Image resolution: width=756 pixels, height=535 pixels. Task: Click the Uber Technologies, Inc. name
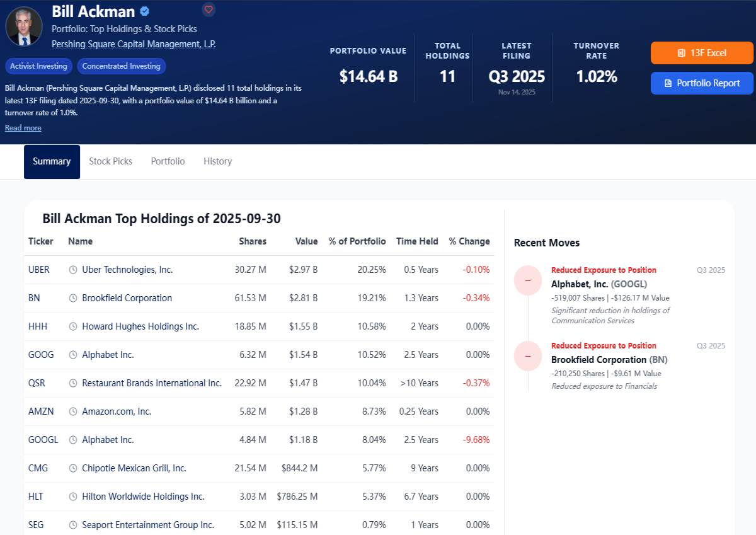click(x=127, y=270)
